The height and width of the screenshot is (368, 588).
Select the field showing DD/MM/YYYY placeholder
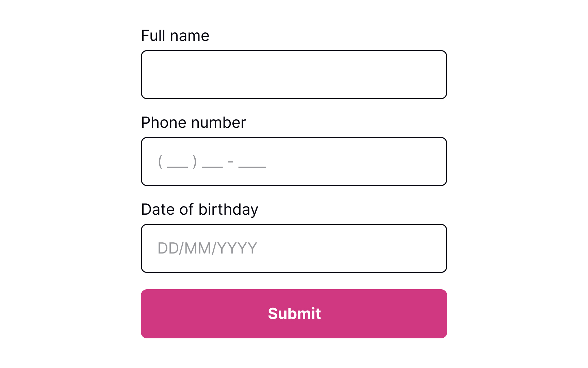coord(294,248)
